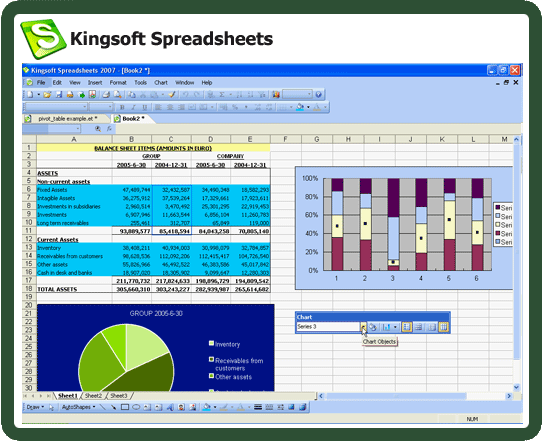Open the Tools menu

coord(141,82)
